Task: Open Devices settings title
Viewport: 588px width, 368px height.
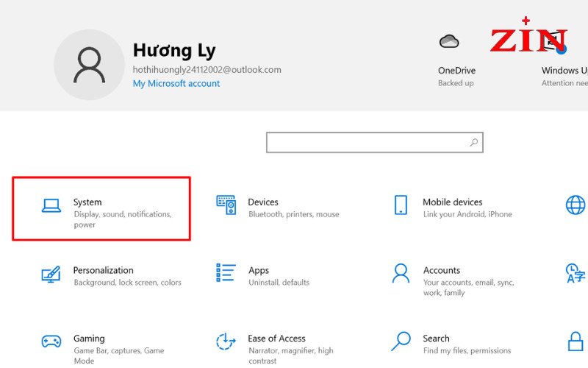Action: coord(263,202)
